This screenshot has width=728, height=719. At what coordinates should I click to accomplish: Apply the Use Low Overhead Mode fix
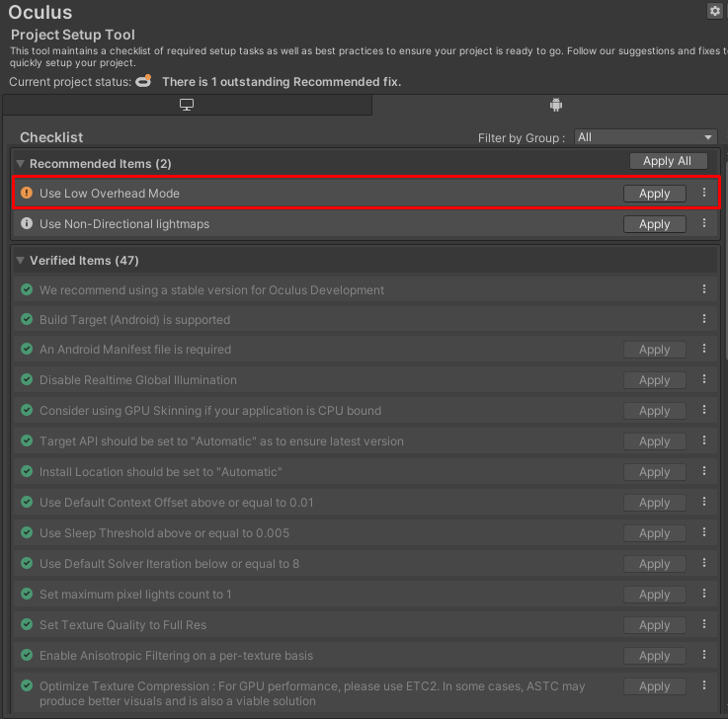coord(654,194)
